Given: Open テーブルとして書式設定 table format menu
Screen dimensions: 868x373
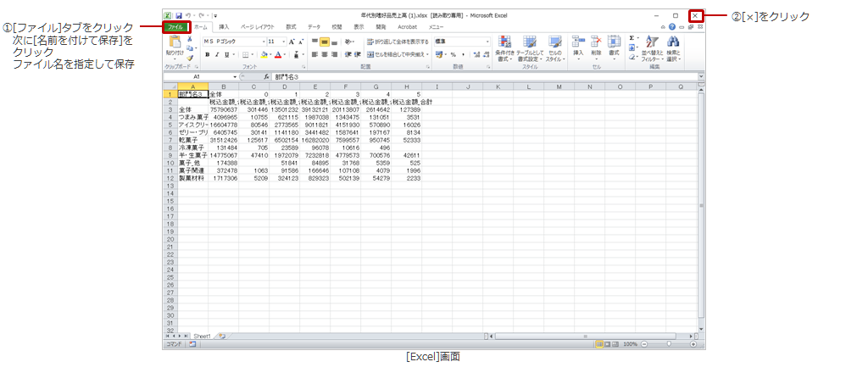Looking at the screenshot, I should [530, 48].
